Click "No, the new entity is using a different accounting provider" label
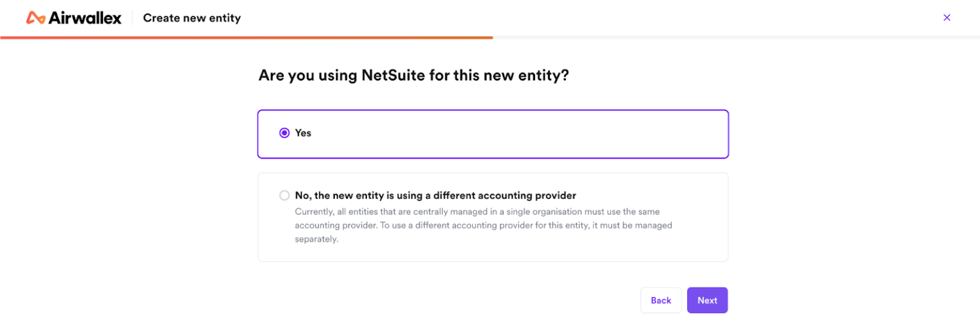The image size is (980, 322). click(435, 195)
